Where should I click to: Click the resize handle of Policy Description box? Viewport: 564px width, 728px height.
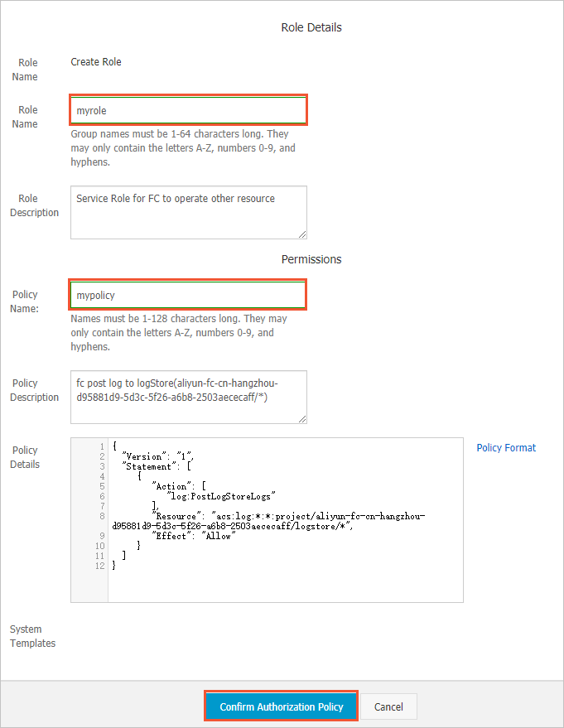(x=302, y=419)
